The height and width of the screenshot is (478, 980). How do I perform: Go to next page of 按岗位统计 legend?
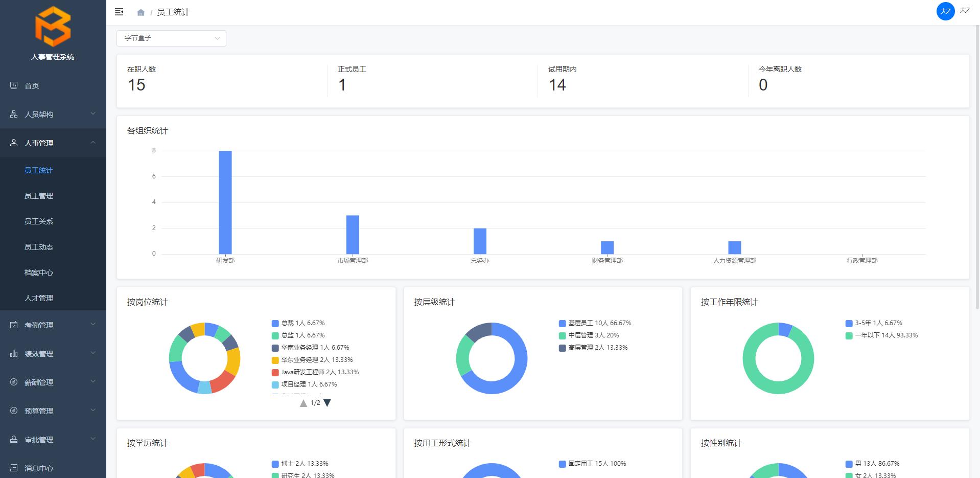328,403
